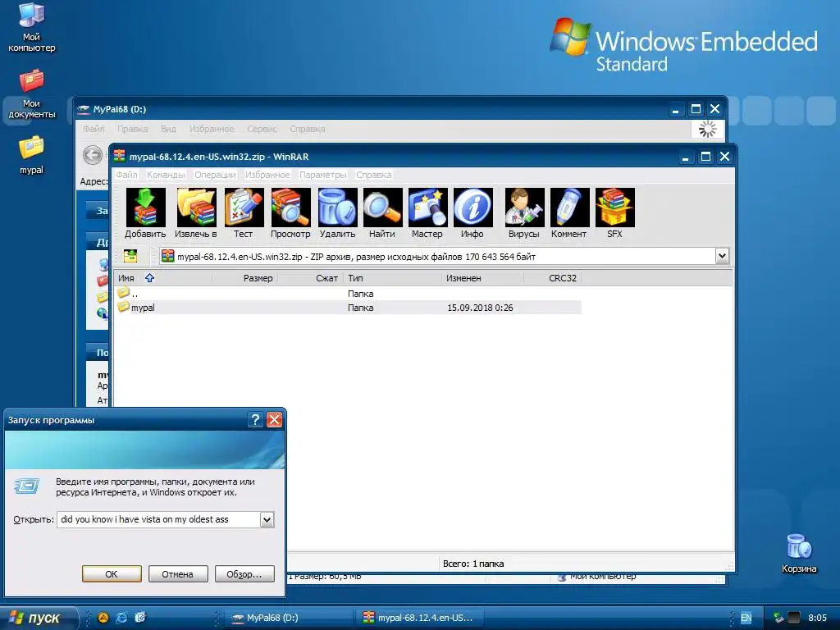
Task: Open the Команды menu in WinRAR
Action: tap(166, 175)
